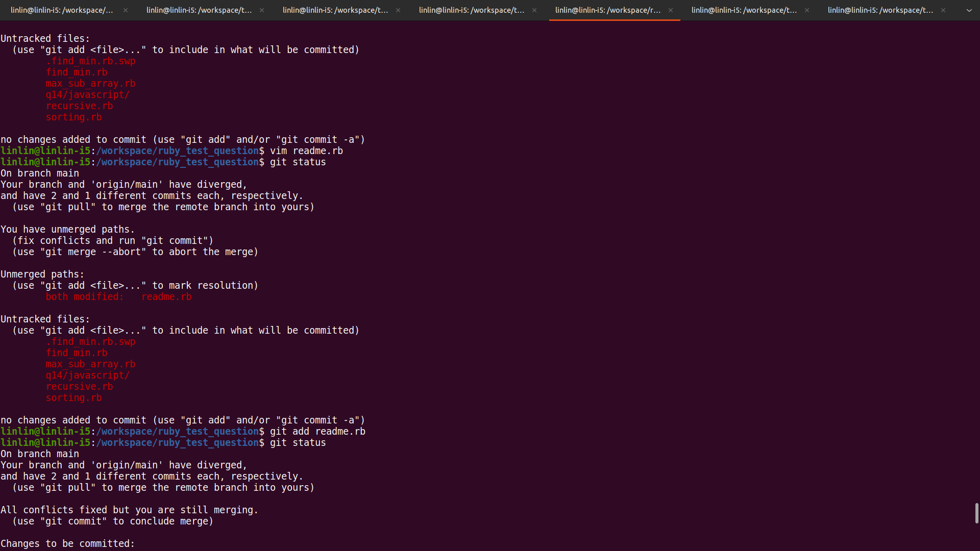Click the 'git add readme.rb' command

click(317, 432)
